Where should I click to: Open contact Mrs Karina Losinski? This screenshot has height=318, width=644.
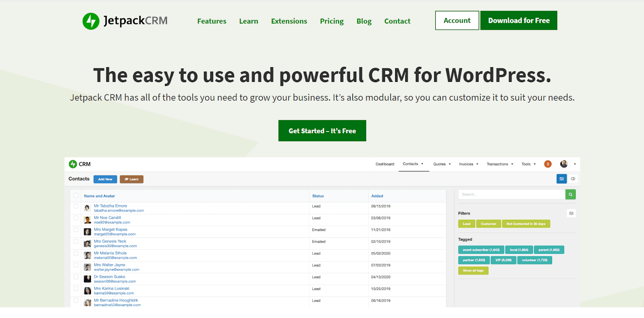pyautogui.click(x=112, y=289)
